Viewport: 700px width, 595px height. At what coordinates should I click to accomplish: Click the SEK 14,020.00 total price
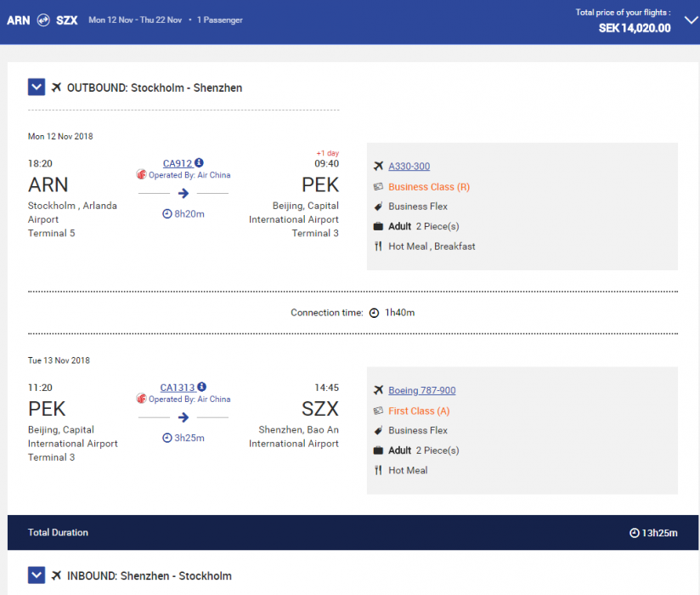click(x=635, y=28)
